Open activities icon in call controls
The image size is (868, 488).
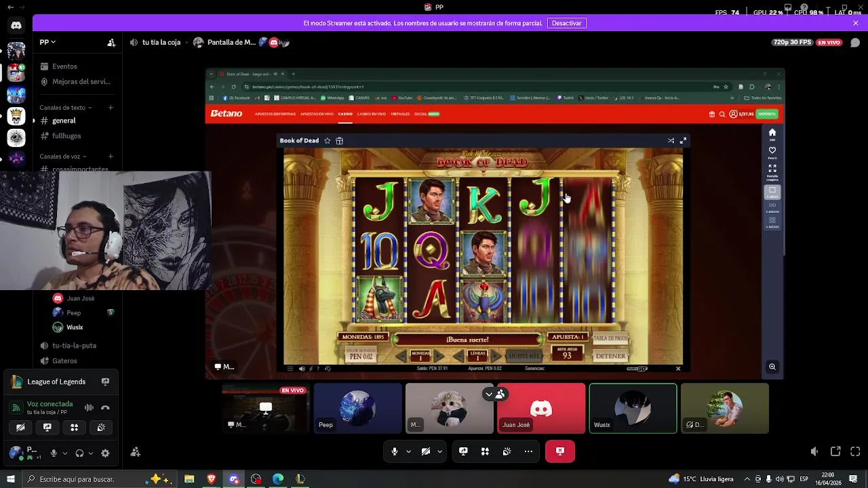(x=485, y=451)
